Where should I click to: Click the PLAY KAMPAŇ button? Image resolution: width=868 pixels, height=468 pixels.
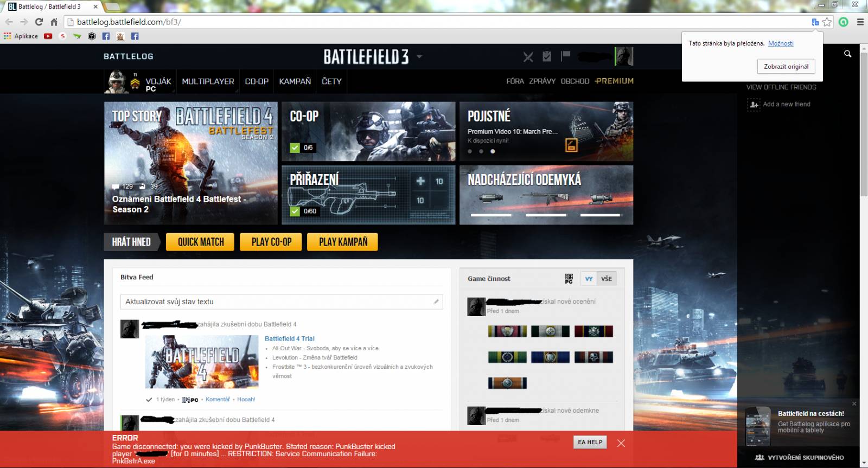tap(343, 242)
